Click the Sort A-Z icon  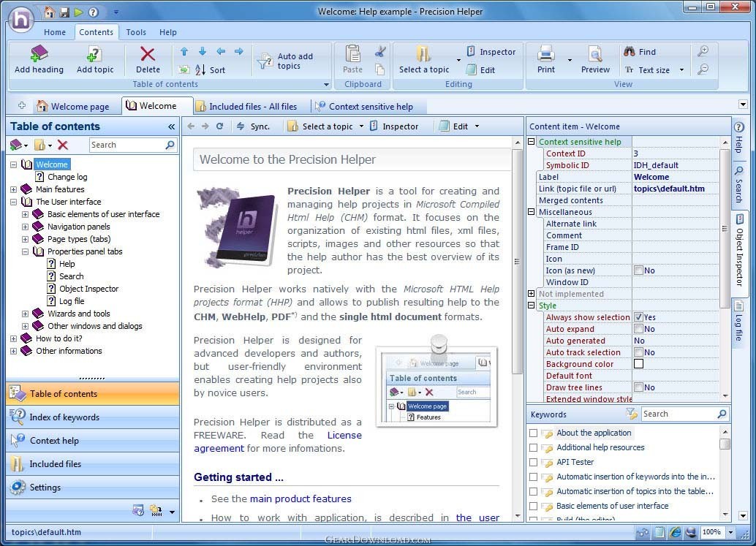tap(200, 70)
